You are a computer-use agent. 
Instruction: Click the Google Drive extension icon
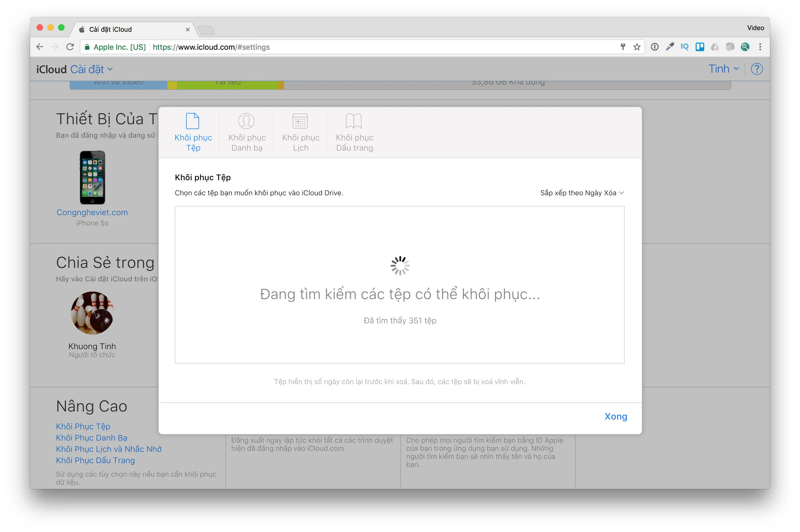pyautogui.click(x=714, y=47)
